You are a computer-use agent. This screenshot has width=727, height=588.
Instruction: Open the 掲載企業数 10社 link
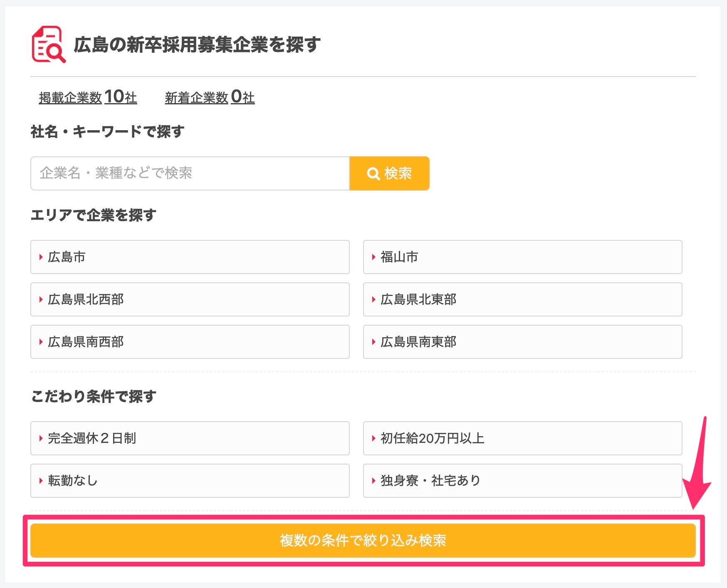point(88,97)
